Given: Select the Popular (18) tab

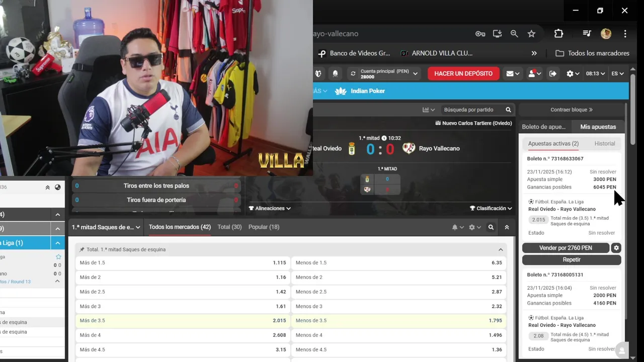Looking at the screenshot, I should [264, 227].
